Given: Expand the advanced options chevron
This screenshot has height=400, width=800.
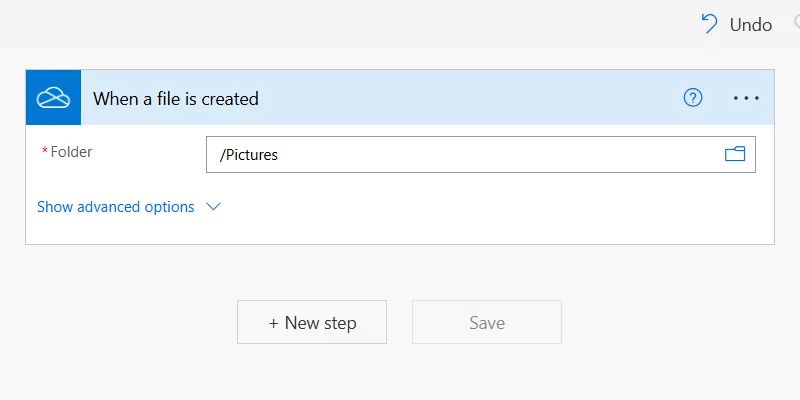Looking at the screenshot, I should (212, 207).
